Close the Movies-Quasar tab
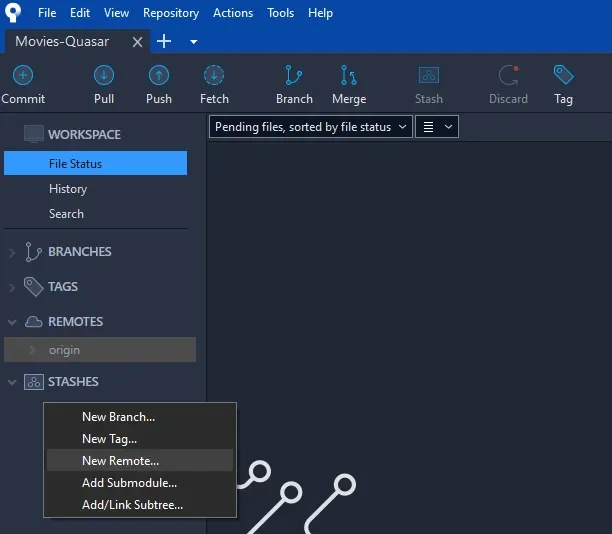 137,42
